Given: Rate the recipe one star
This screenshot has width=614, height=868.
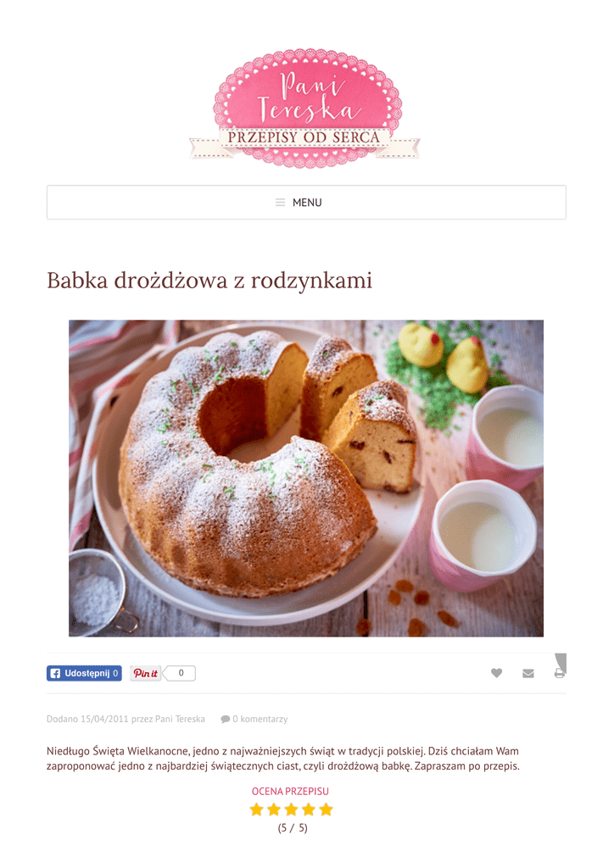Looking at the screenshot, I should [x=256, y=810].
